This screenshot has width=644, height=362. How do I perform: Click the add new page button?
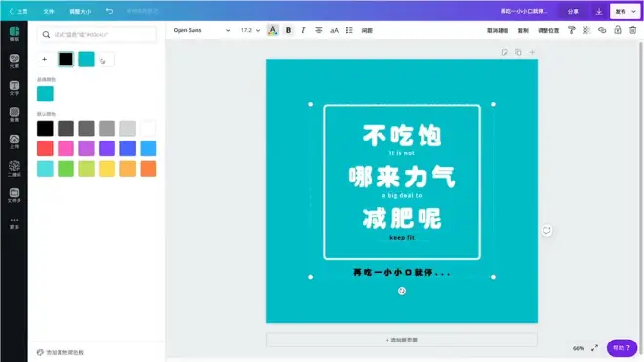click(402, 340)
